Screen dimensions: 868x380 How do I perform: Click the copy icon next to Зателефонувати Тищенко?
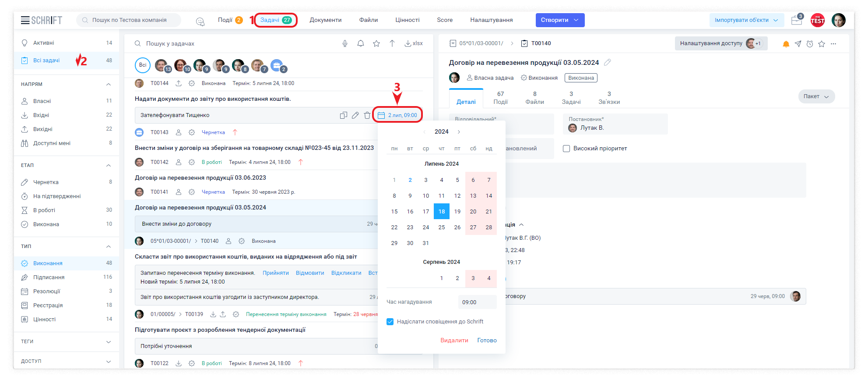point(344,115)
